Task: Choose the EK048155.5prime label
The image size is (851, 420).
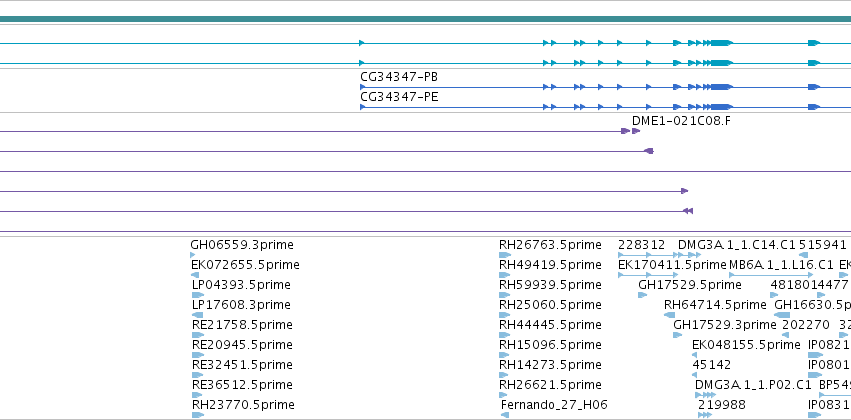Action: coord(746,345)
